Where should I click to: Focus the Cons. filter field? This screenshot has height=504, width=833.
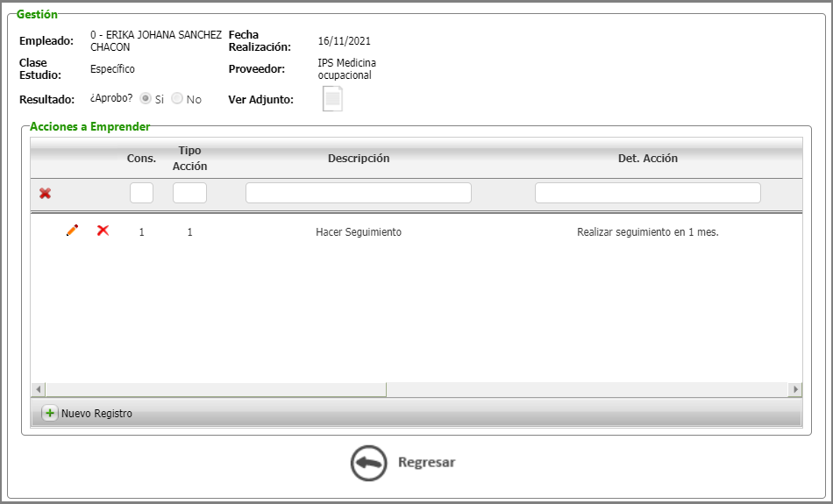(141, 193)
